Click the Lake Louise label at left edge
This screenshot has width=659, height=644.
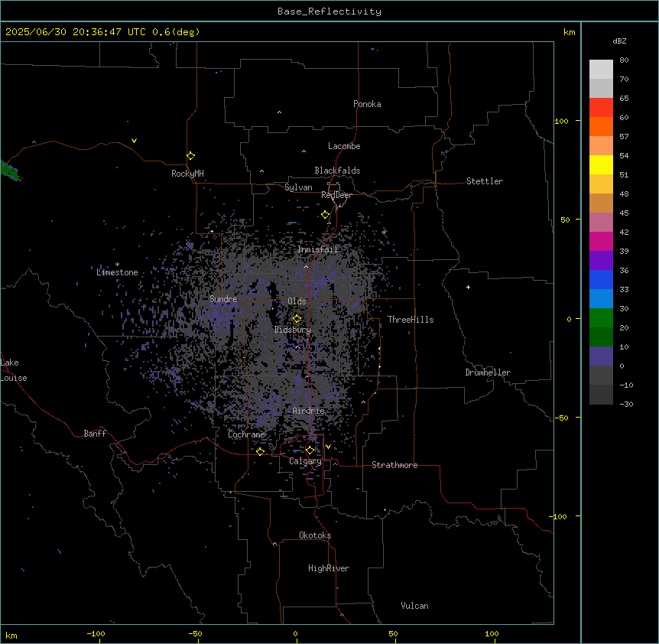click(14, 370)
